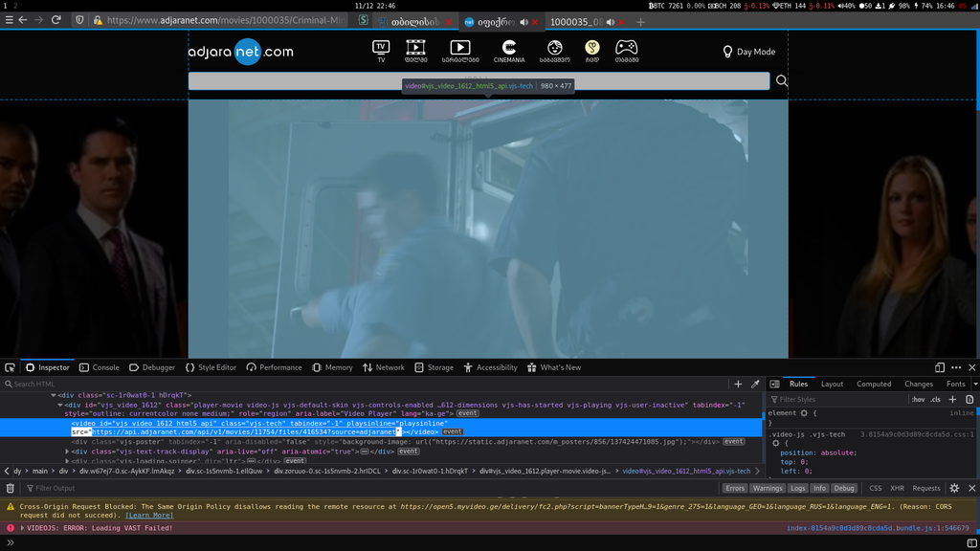Open devtools customize options menu
This screenshot has height=551, width=980.
(956, 367)
